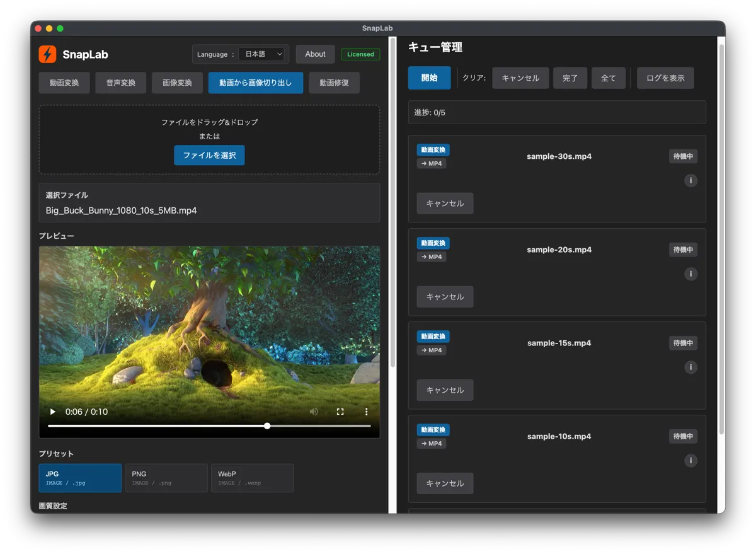Expand the 待機中 status on sample-30s.mp4

(x=683, y=156)
